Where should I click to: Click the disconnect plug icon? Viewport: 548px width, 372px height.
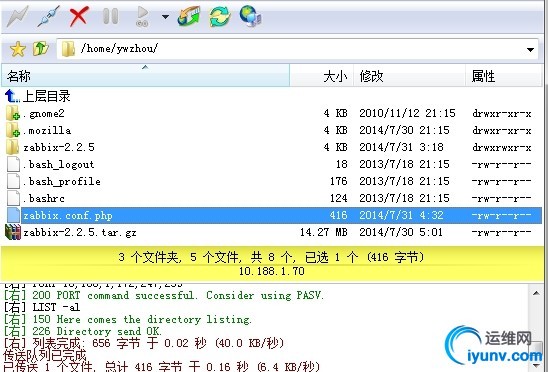click(48, 16)
